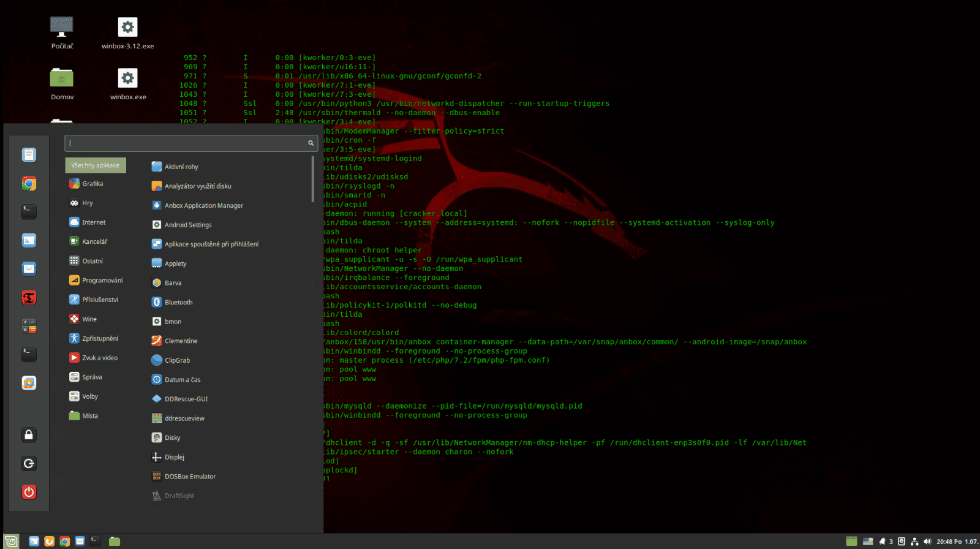
Task: Select the Programování category
Action: 96,280
